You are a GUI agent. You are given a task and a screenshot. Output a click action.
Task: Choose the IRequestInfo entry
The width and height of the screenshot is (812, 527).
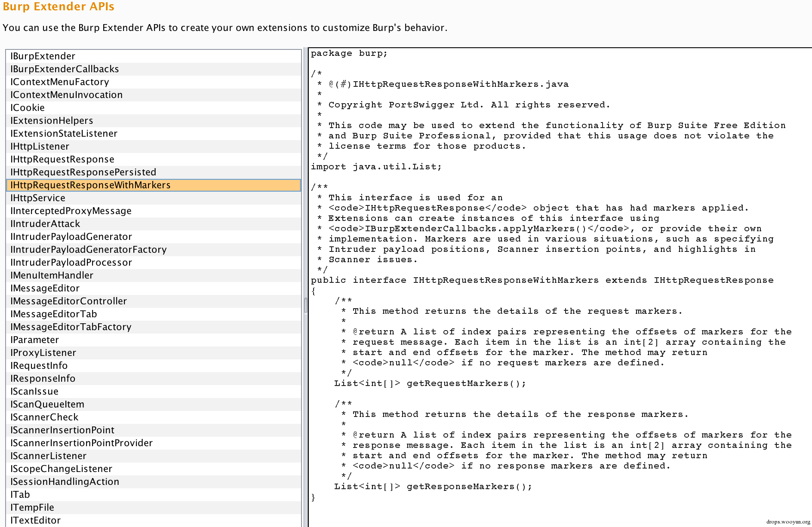[154, 366]
